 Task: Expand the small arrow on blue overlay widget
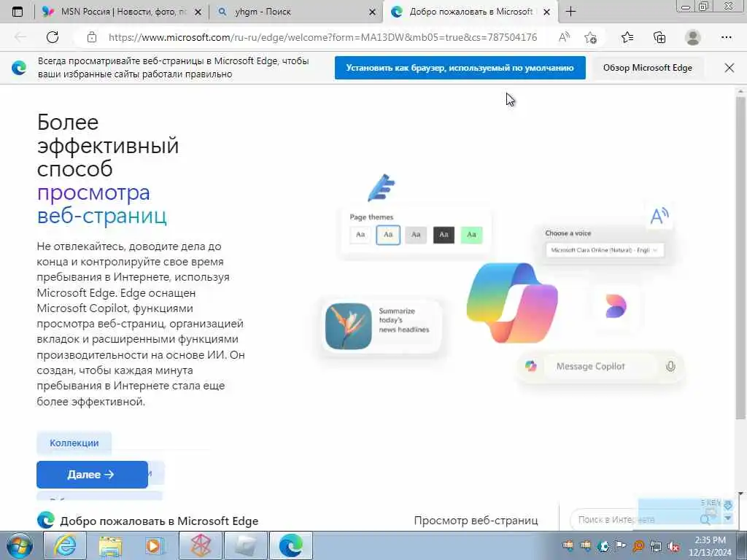tap(728, 518)
